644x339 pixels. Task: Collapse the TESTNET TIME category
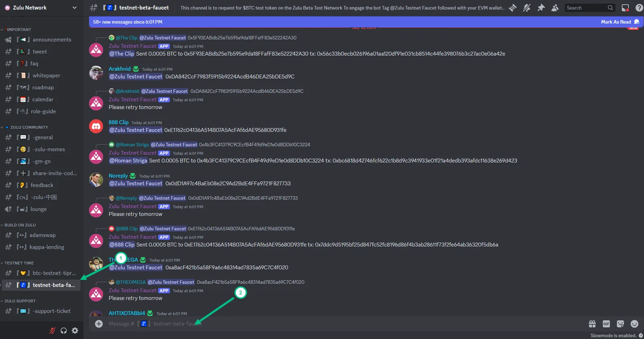pos(18,263)
